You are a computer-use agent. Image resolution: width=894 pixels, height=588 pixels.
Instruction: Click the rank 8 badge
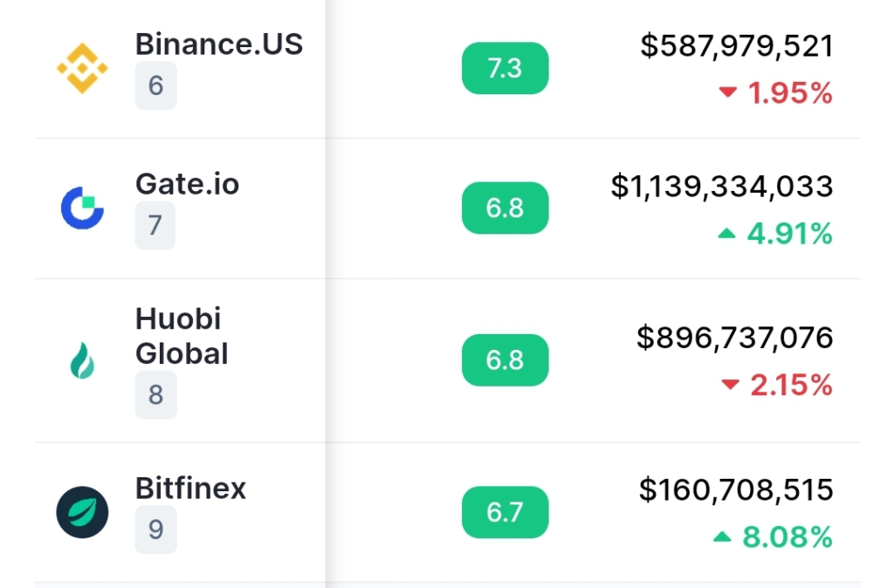tap(155, 394)
